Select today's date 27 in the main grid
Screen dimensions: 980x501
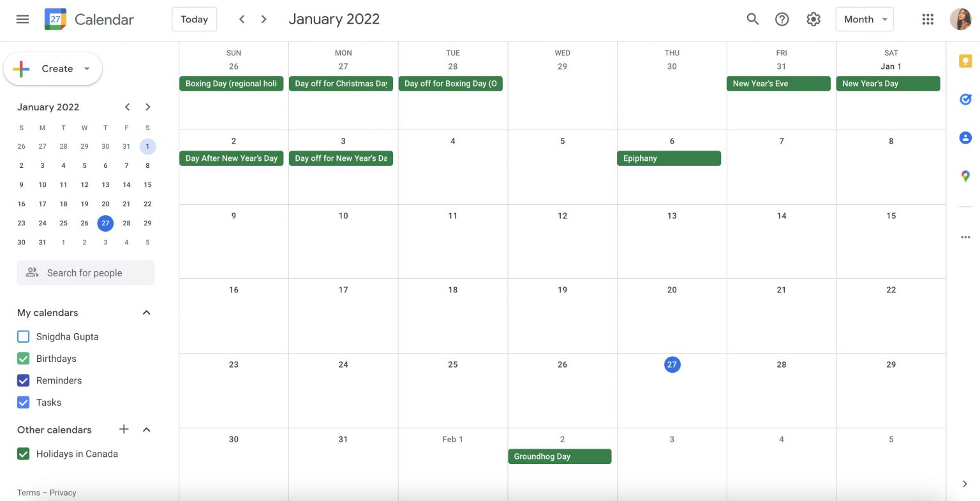click(x=672, y=364)
